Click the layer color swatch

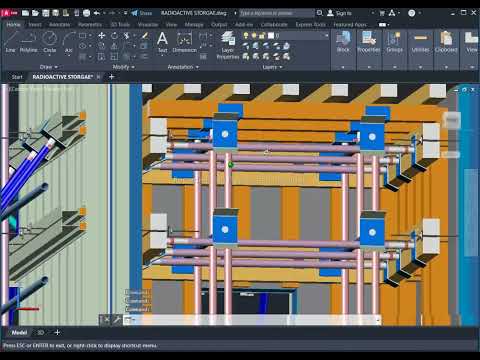271,35
